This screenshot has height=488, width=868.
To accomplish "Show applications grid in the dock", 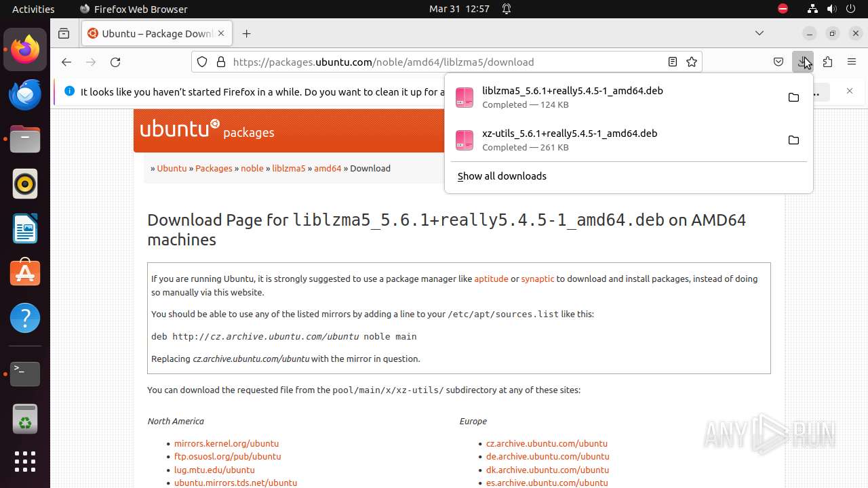I will click(25, 462).
